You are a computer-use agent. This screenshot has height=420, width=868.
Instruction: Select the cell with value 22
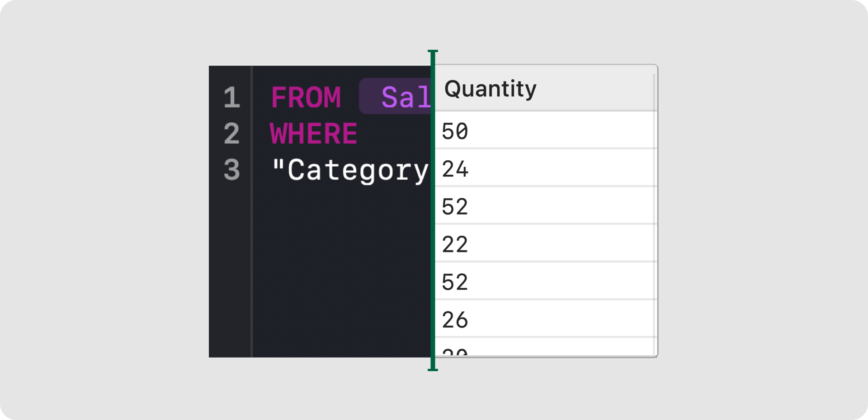click(x=544, y=243)
